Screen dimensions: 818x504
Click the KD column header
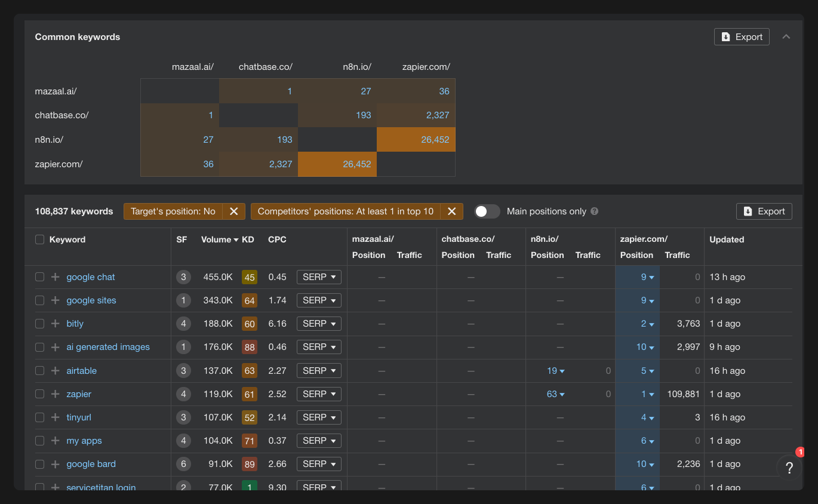[248, 239]
